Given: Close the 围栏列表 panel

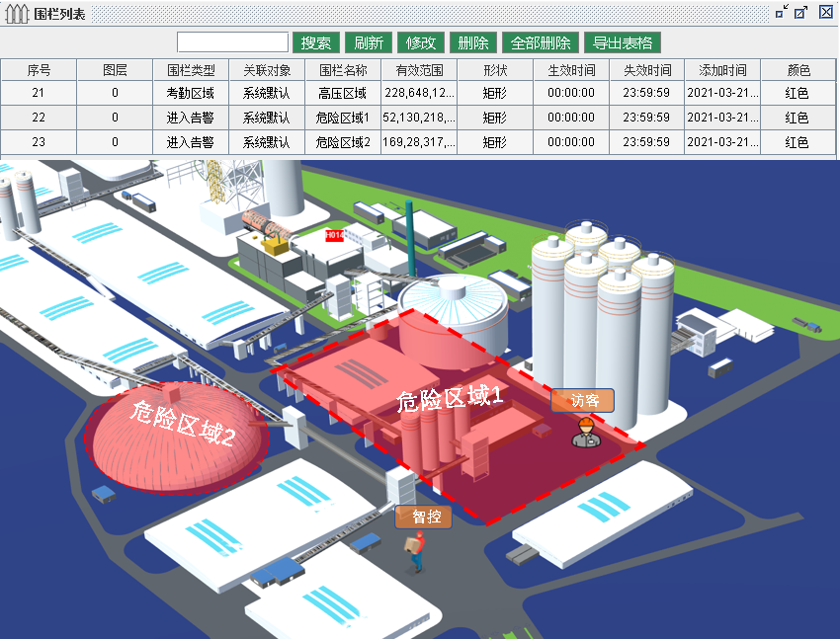Looking at the screenshot, I should pos(826,13).
